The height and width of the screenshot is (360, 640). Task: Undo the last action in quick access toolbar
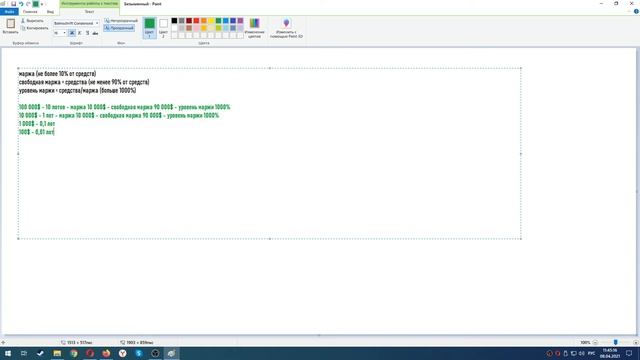pos(21,4)
